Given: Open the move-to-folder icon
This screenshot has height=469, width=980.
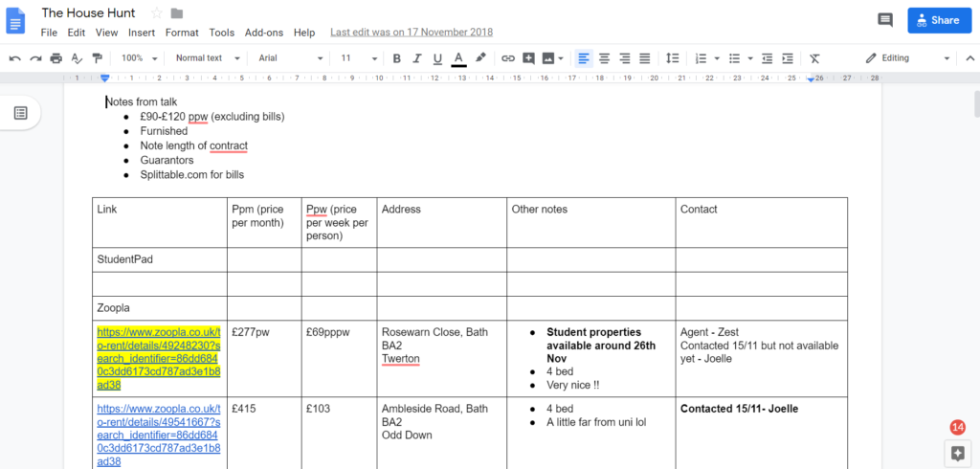Looking at the screenshot, I should (177, 13).
